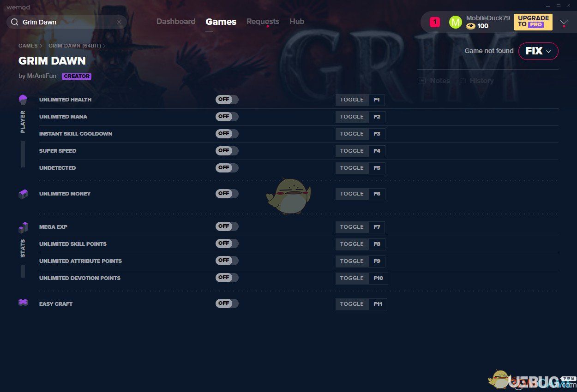Change the F3 Instant Skill Cooldown hotkey

click(x=377, y=134)
